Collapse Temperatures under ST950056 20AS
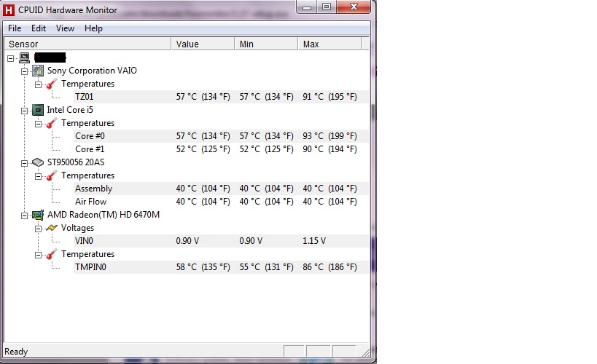Viewport: 597px width, 364px height. point(38,176)
